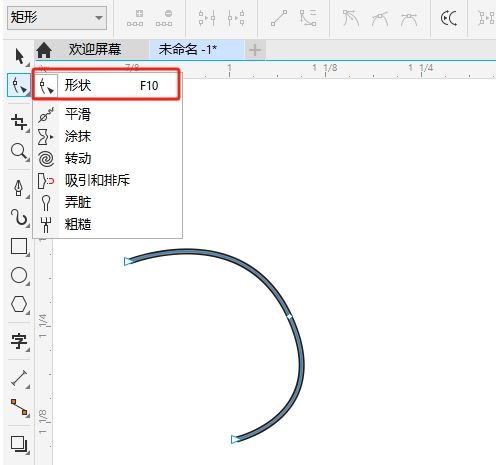
Task: Choose 弄脏 smudge tool from flyout
Action: (107, 202)
